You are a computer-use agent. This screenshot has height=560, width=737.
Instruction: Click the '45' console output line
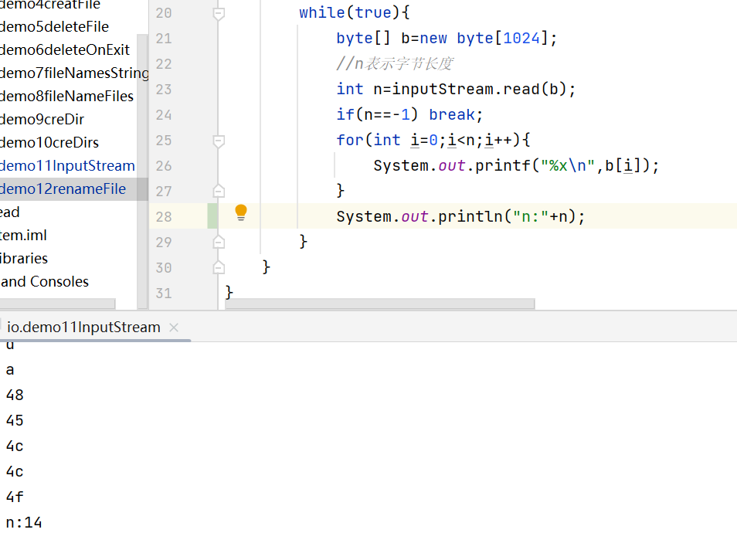point(15,420)
